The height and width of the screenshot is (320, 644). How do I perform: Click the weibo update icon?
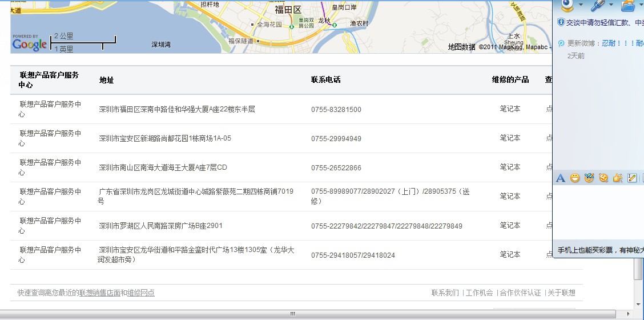(x=561, y=43)
